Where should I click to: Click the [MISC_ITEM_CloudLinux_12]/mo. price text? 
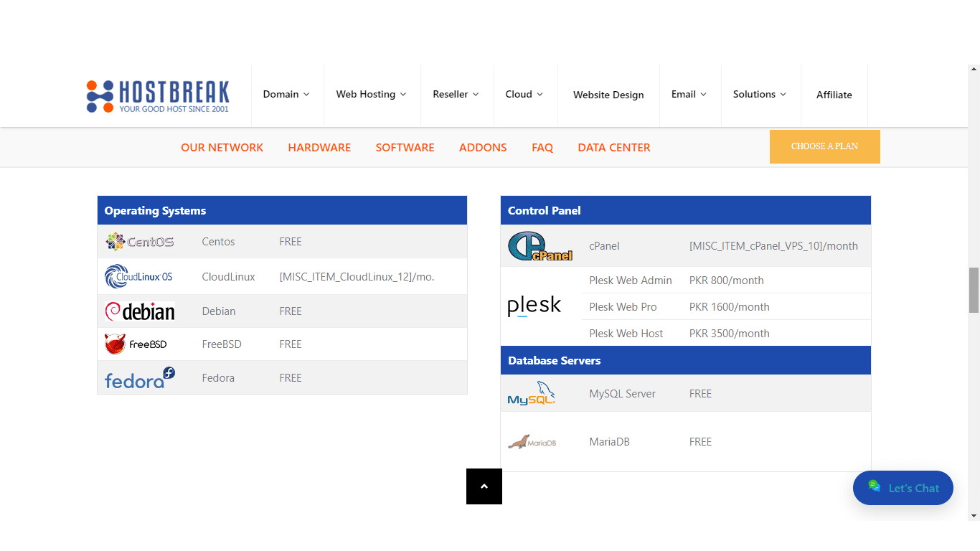(x=357, y=277)
